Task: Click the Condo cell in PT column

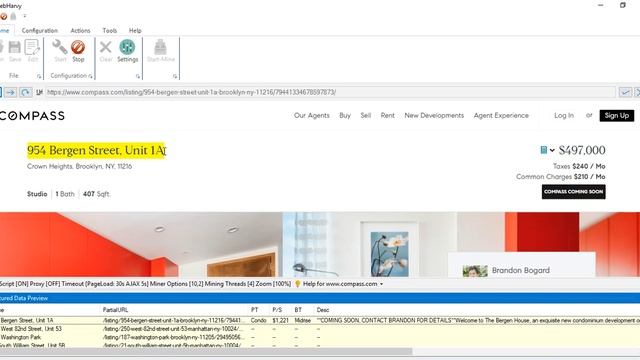Action: click(x=258, y=320)
